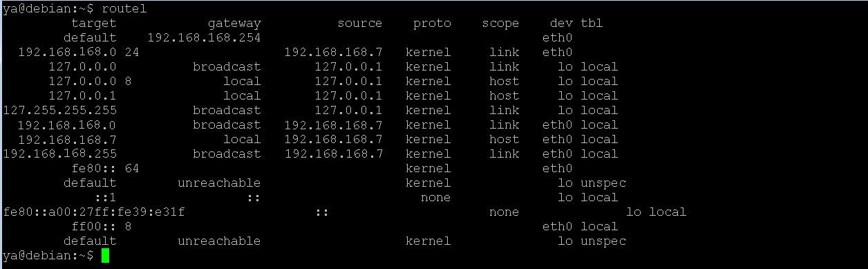The height and width of the screenshot is (269, 868).
Task: Select the 192.168.168.254 gateway address
Action: pyautogui.click(x=205, y=38)
